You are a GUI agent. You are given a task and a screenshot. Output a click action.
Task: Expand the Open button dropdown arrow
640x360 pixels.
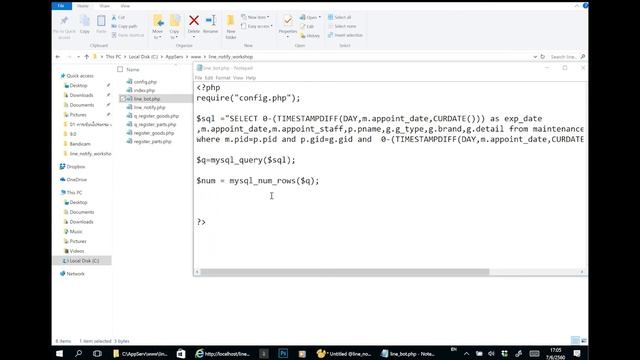click(320, 17)
